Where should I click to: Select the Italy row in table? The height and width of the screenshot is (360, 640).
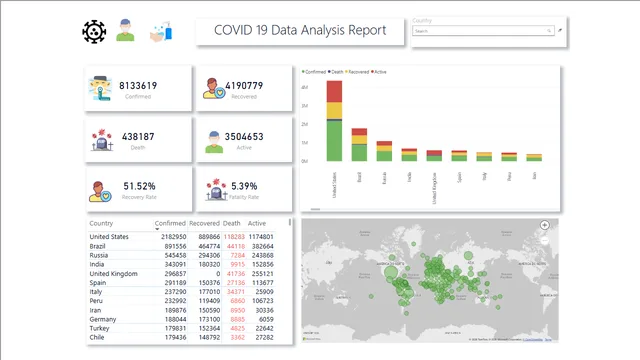tap(182, 291)
